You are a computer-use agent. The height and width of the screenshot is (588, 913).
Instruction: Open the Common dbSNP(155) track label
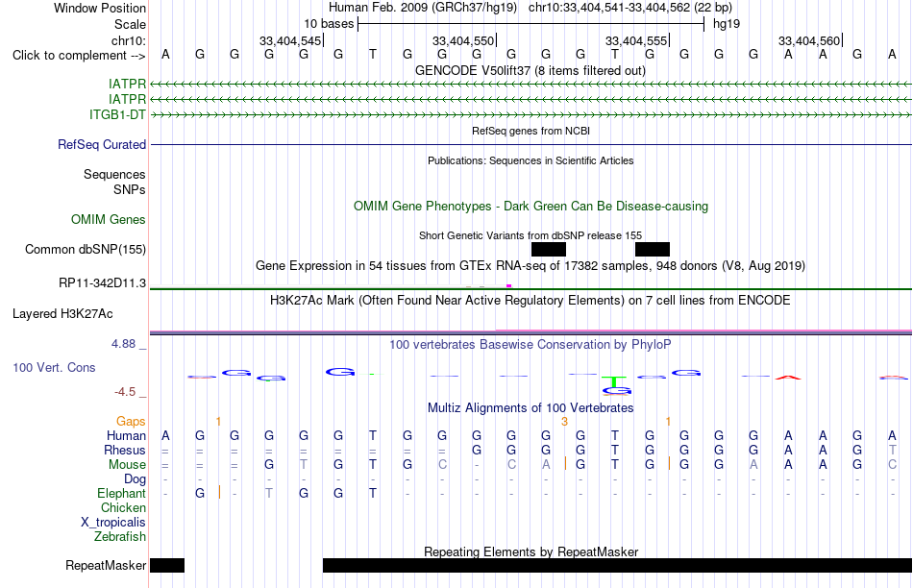[86, 249]
